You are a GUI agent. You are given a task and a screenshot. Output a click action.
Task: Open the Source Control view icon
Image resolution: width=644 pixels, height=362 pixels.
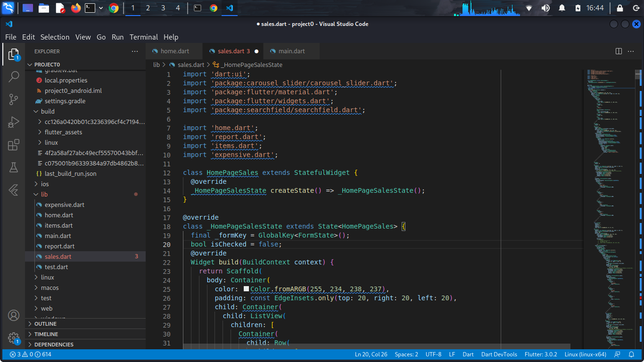(14, 99)
